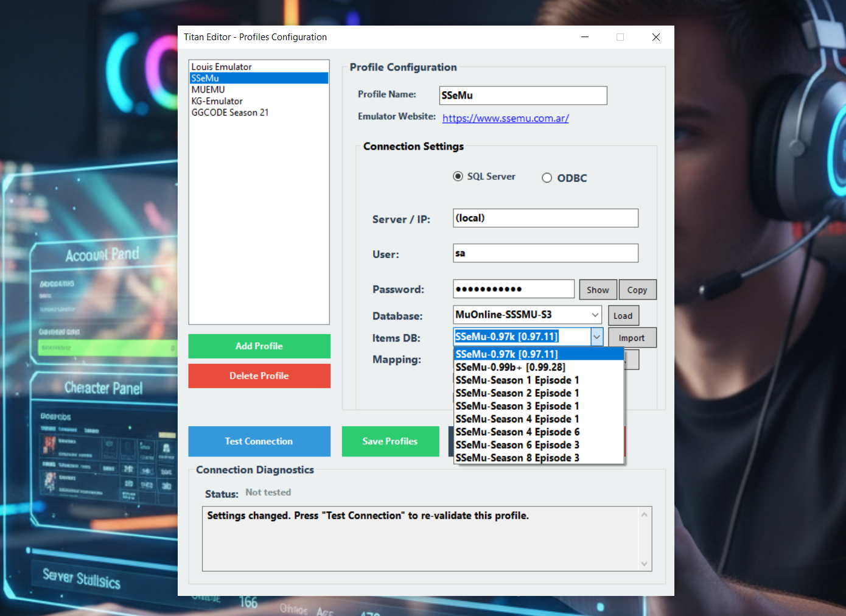Open the Database combo box dropdown

click(595, 315)
